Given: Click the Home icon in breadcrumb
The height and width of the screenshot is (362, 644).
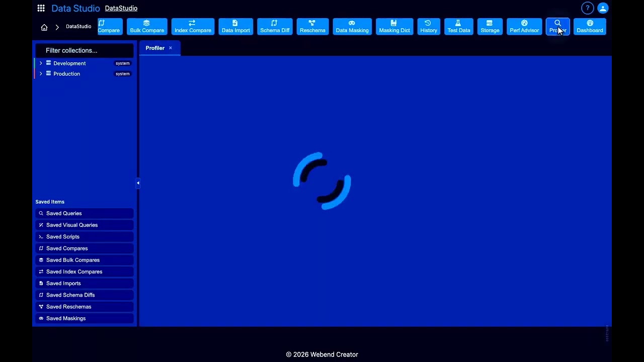Looking at the screenshot, I should [44, 27].
